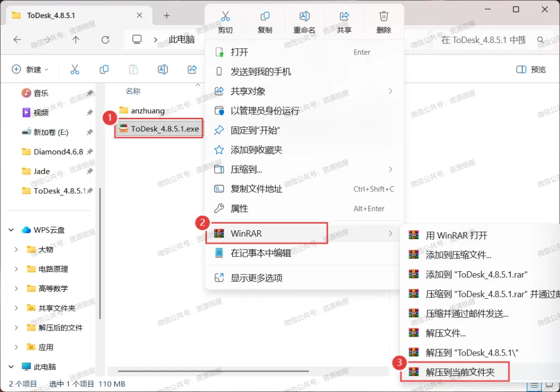Viewport: 560px width, 392px height.
Task: Click the Copy icon in Explorer toolbar
Action: coord(104,69)
